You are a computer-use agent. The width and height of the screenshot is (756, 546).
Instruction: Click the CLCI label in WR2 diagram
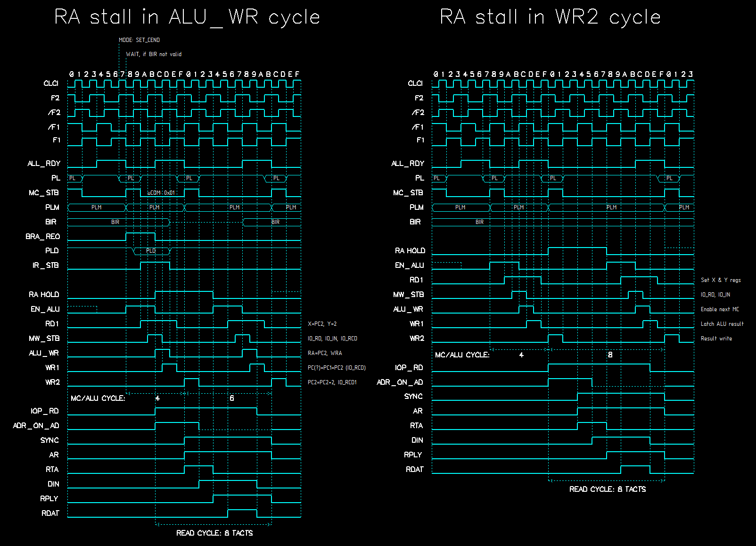coord(415,83)
